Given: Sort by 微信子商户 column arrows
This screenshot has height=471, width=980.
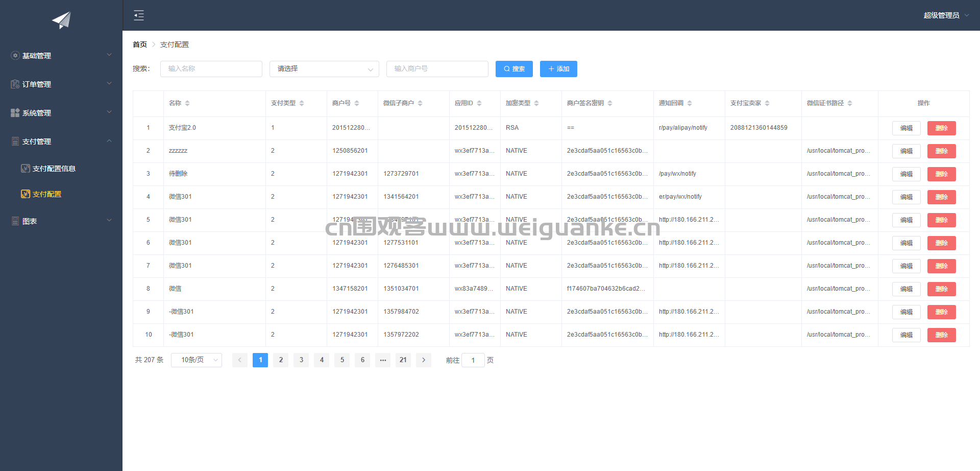Looking at the screenshot, I should pyautogui.click(x=420, y=103).
